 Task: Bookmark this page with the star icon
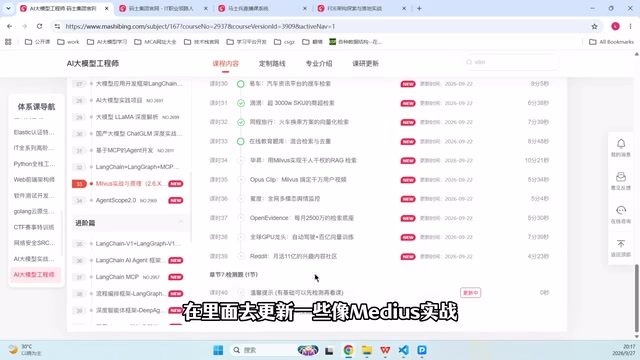(x=594, y=26)
